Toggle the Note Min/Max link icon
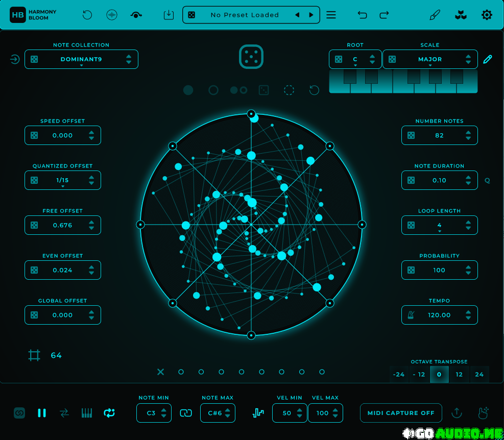Screen dimensions: 504x440 pos(186,413)
